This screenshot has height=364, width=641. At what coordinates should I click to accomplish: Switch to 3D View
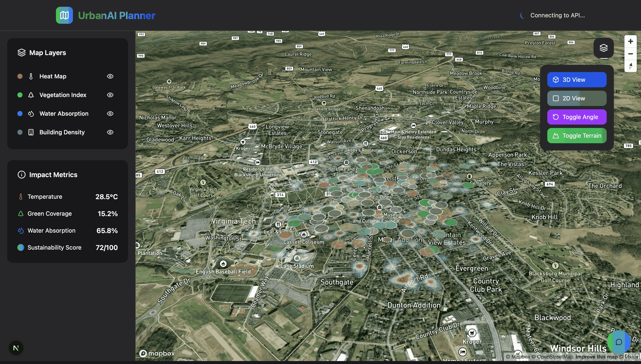click(577, 79)
